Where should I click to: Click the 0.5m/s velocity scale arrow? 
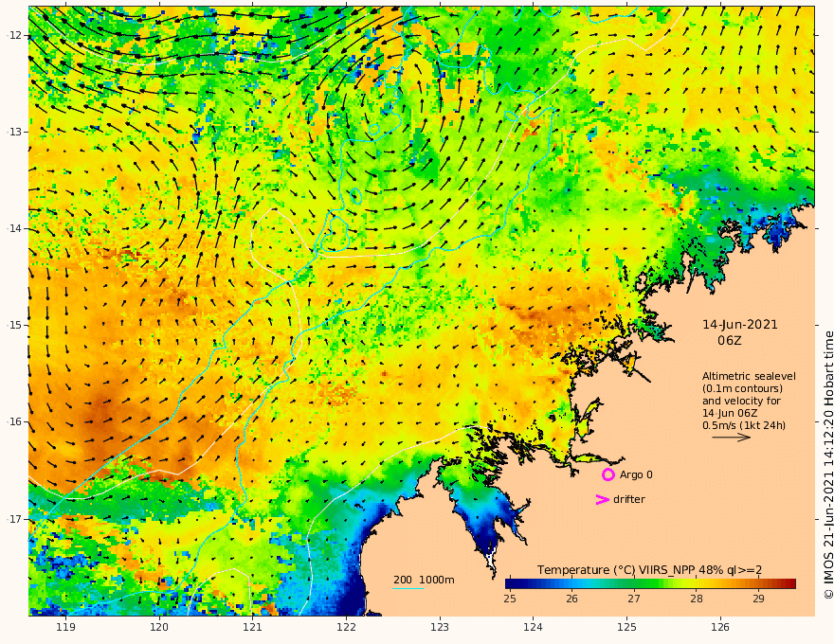tap(732, 438)
